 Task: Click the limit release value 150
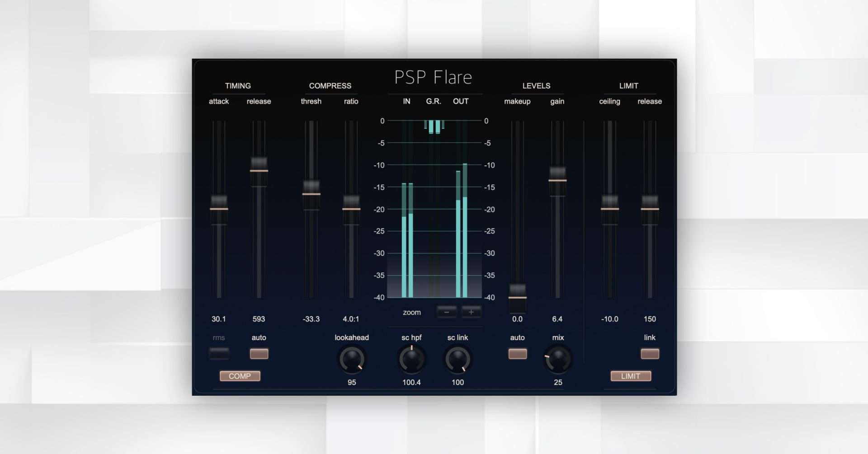click(650, 319)
